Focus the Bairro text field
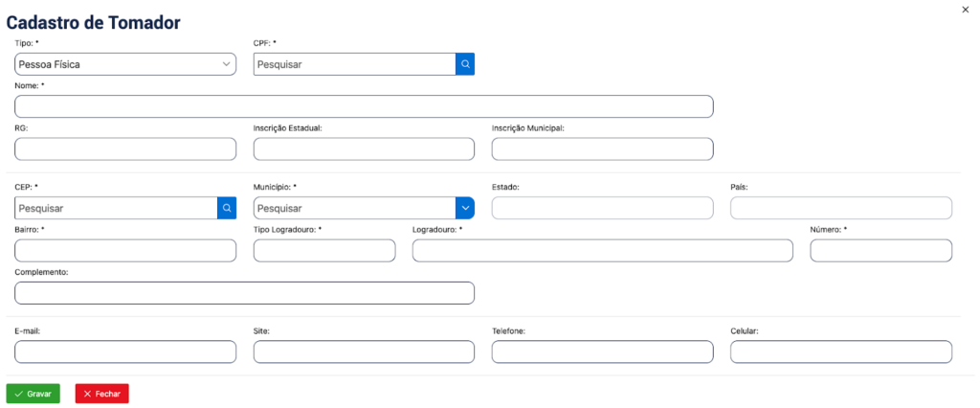Screen dimensions: 980x408 [x=125, y=250]
